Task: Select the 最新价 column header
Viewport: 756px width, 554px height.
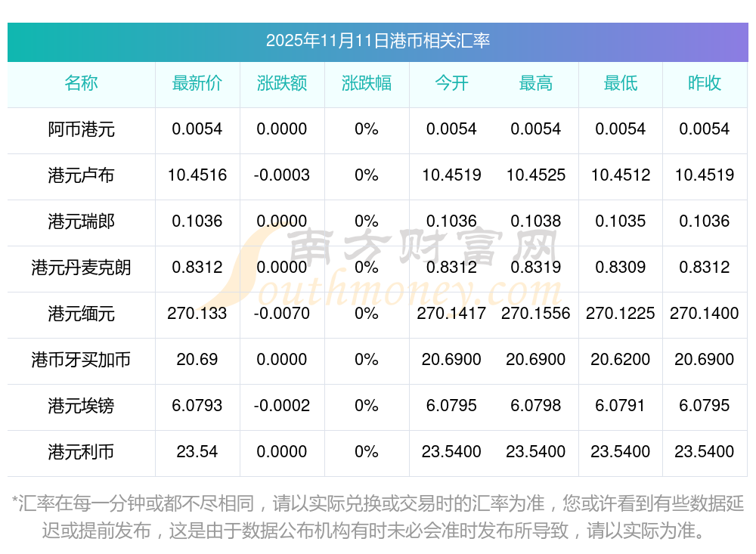Action: pyautogui.click(x=197, y=83)
